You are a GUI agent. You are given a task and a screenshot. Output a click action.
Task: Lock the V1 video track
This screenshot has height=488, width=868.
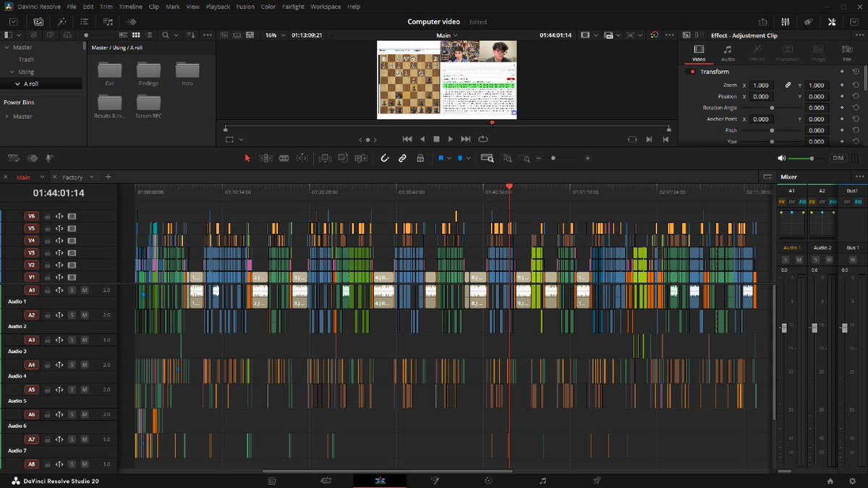coord(46,277)
